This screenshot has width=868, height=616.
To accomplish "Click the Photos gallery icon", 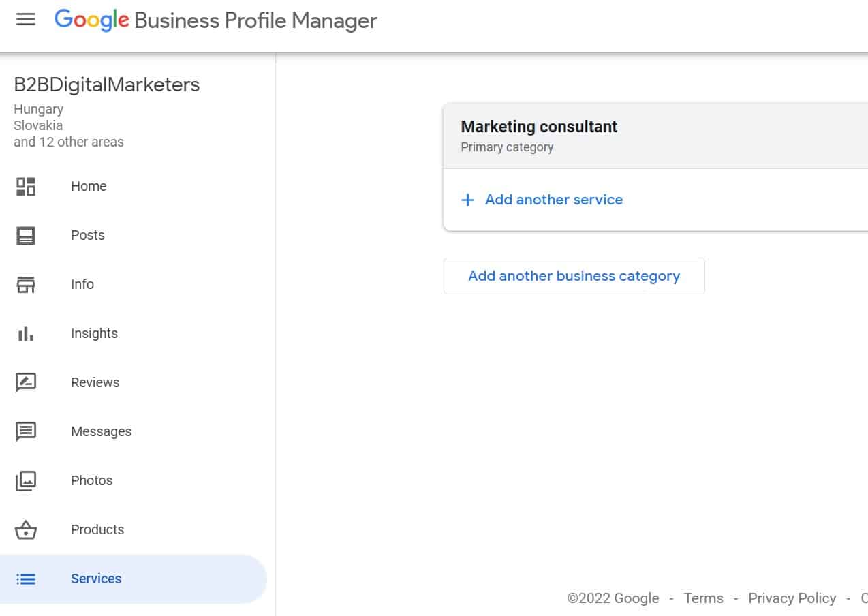I will pyautogui.click(x=26, y=480).
